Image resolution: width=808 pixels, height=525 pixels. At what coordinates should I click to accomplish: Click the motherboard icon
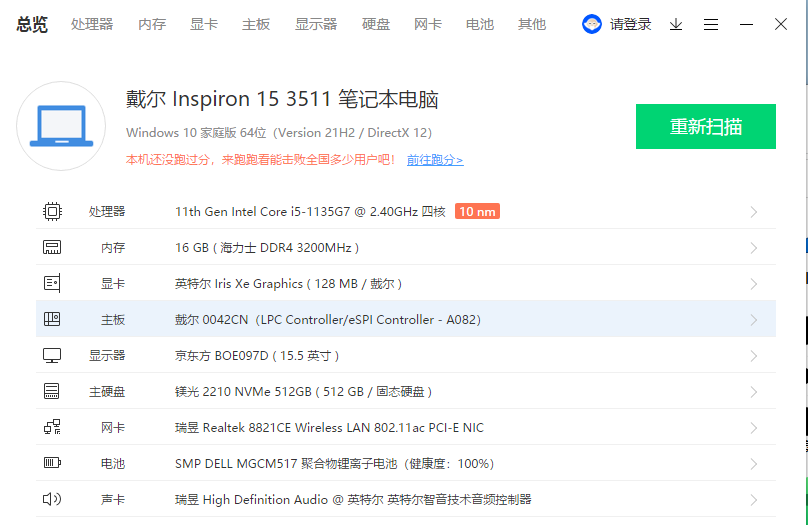pyautogui.click(x=52, y=319)
